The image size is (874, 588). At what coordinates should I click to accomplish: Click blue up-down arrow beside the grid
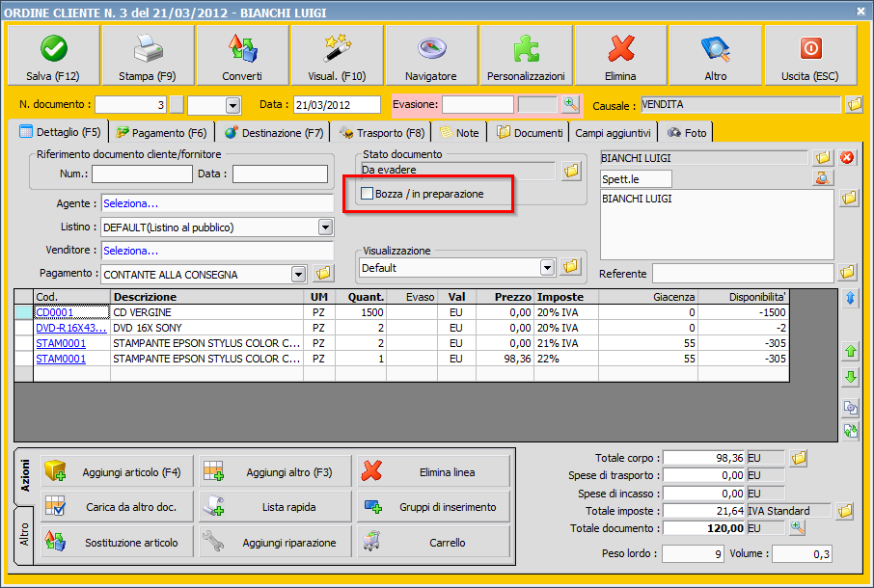pos(851,299)
